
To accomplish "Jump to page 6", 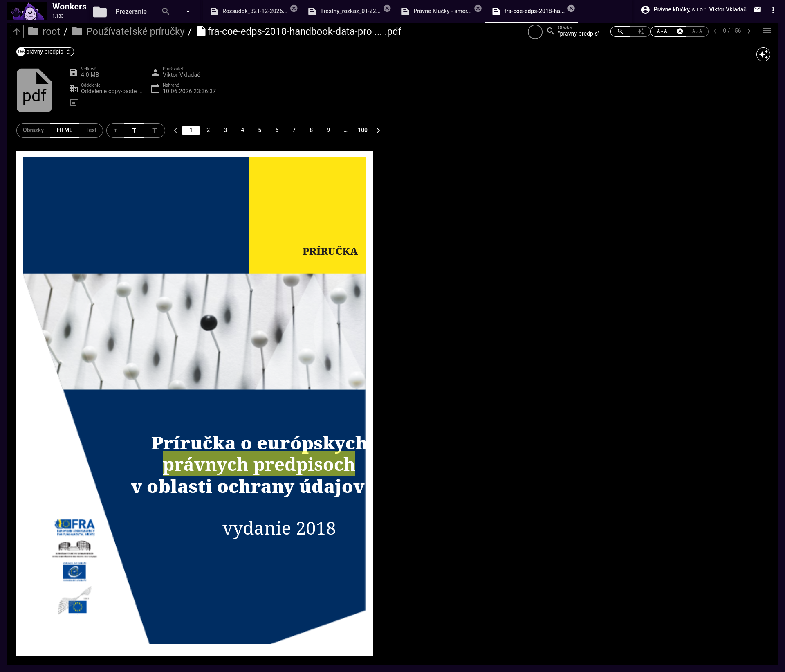I will pyautogui.click(x=277, y=130).
